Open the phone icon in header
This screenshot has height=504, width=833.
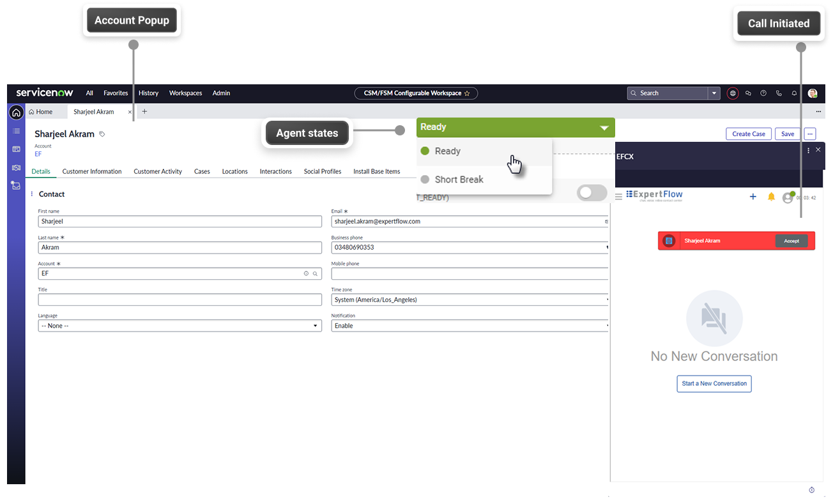[779, 93]
